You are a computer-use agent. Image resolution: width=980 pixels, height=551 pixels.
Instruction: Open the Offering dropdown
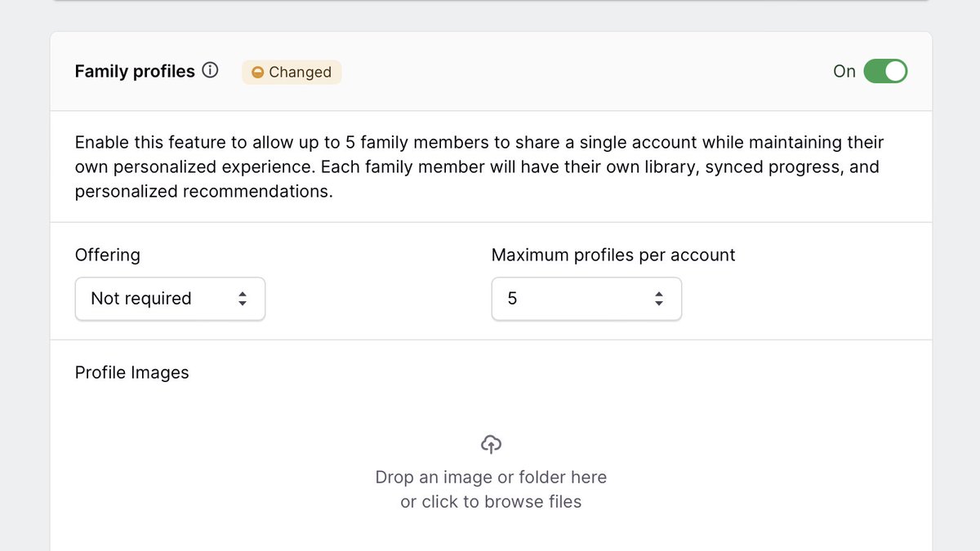(x=170, y=299)
